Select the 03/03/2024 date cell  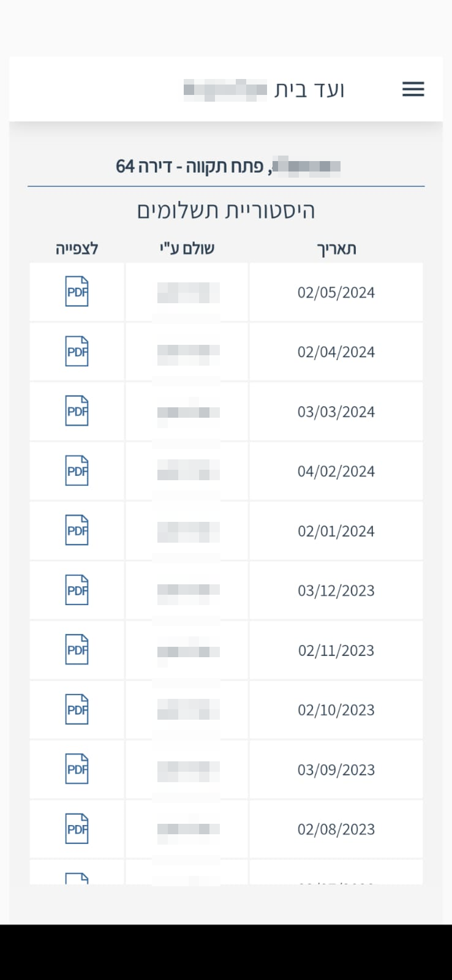tap(336, 412)
